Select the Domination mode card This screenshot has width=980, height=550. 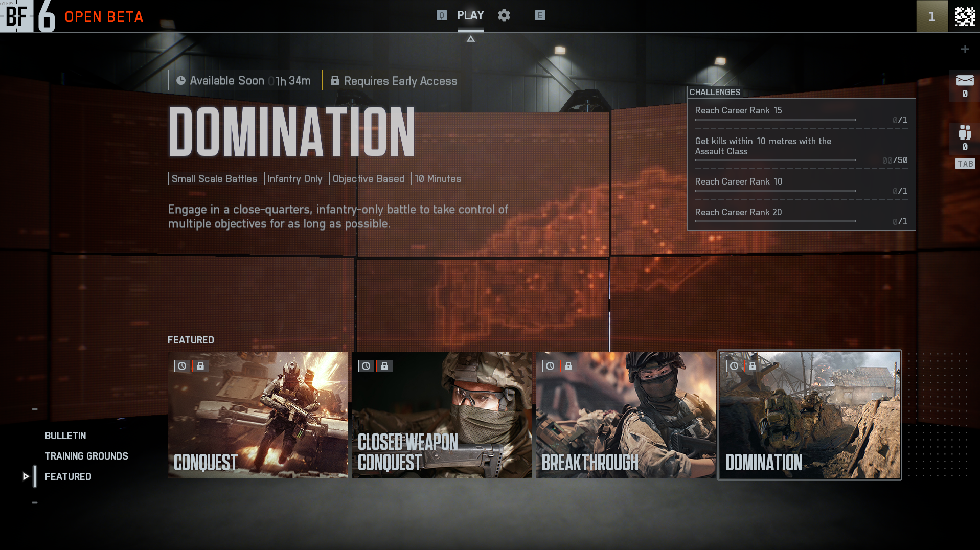(810, 415)
